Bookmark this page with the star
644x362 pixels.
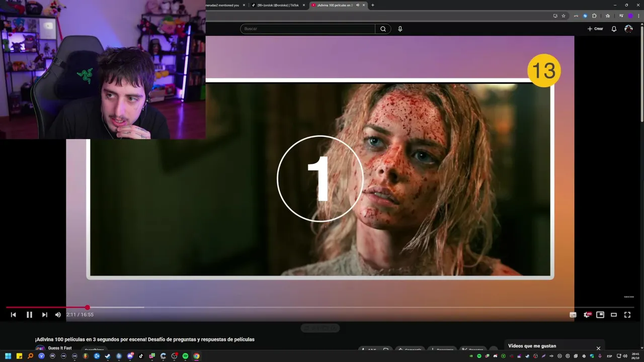click(x=563, y=16)
